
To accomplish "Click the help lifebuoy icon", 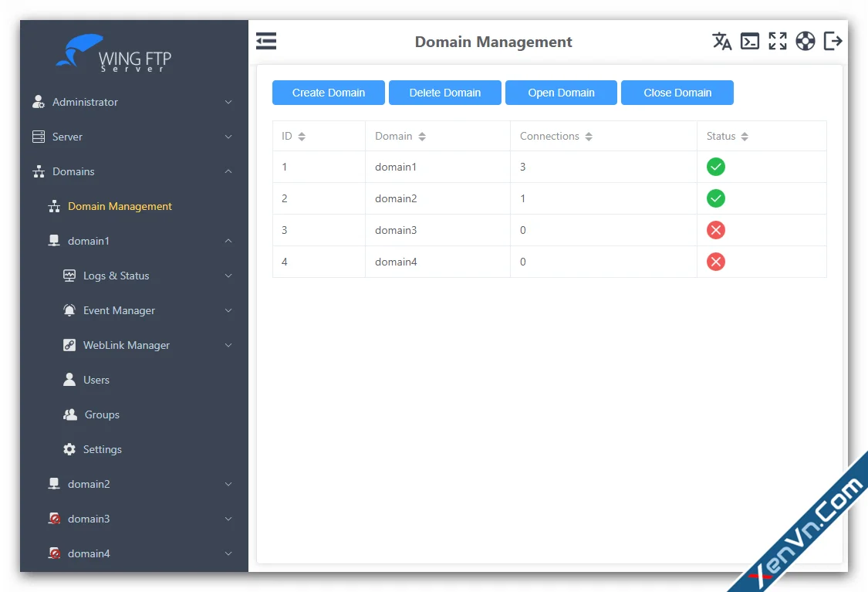I will 805,41.
